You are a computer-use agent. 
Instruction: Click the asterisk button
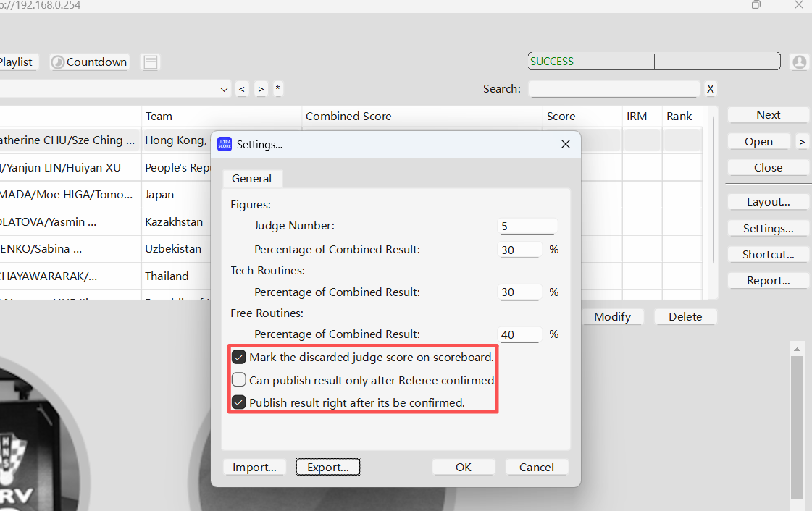click(278, 89)
